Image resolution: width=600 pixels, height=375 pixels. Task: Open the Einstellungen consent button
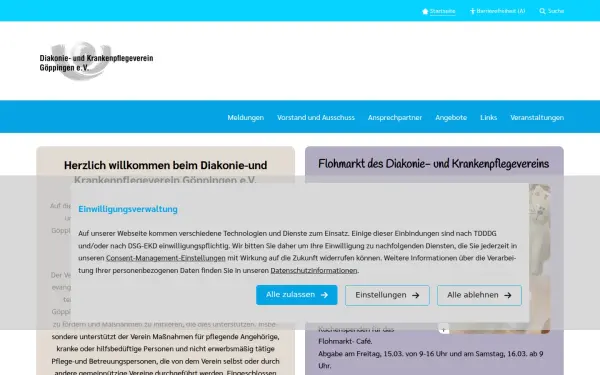387,295
